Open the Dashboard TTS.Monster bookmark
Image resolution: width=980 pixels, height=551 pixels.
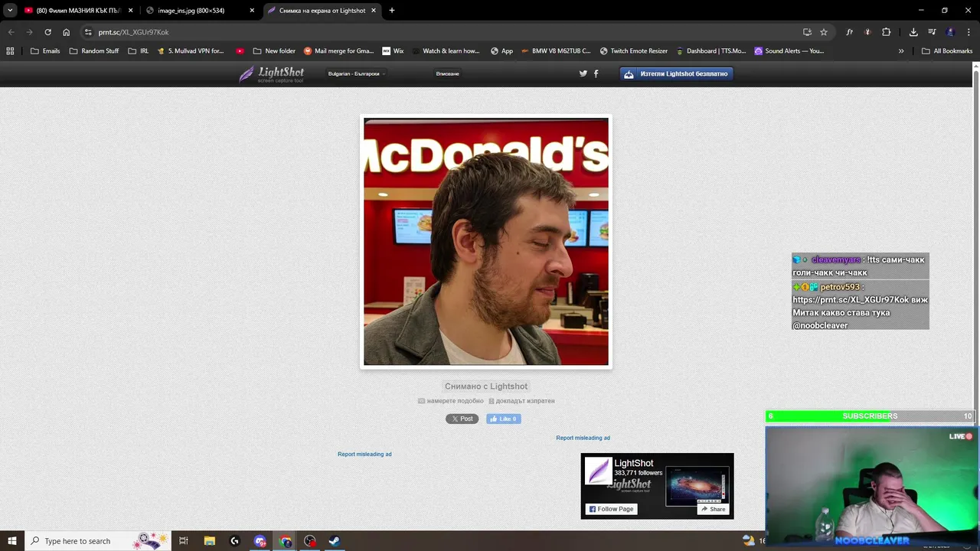pos(711,51)
